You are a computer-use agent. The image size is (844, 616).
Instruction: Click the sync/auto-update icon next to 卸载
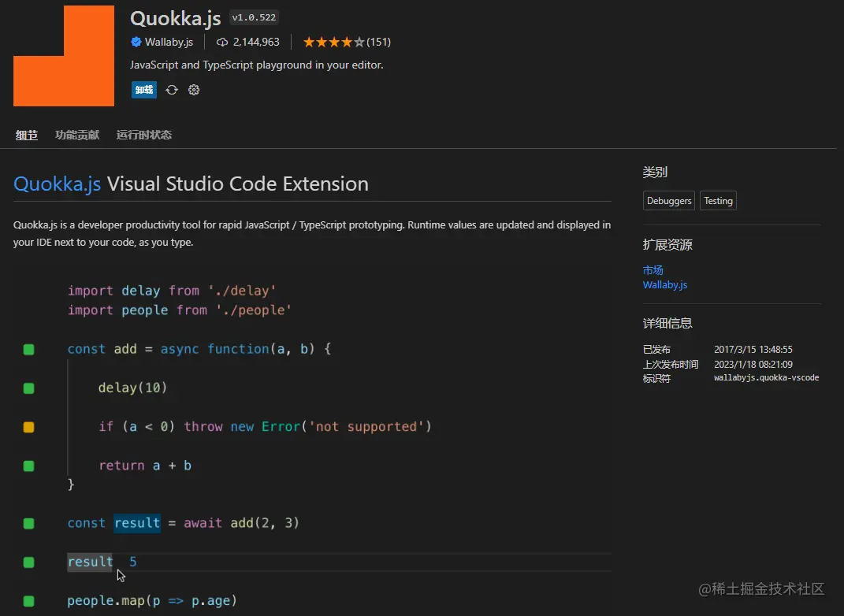pyautogui.click(x=172, y=90)
